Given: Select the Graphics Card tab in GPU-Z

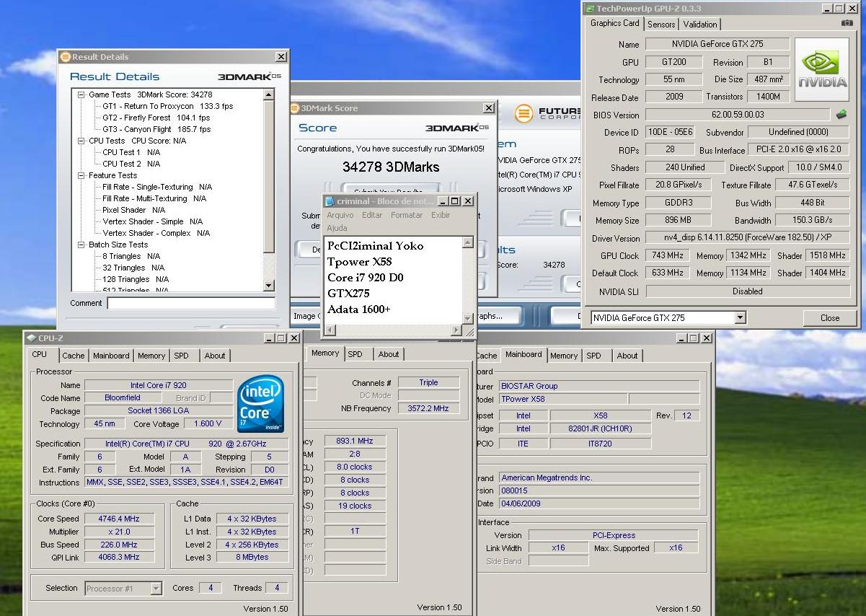Looking at the screenshot, I should (615, 23).
